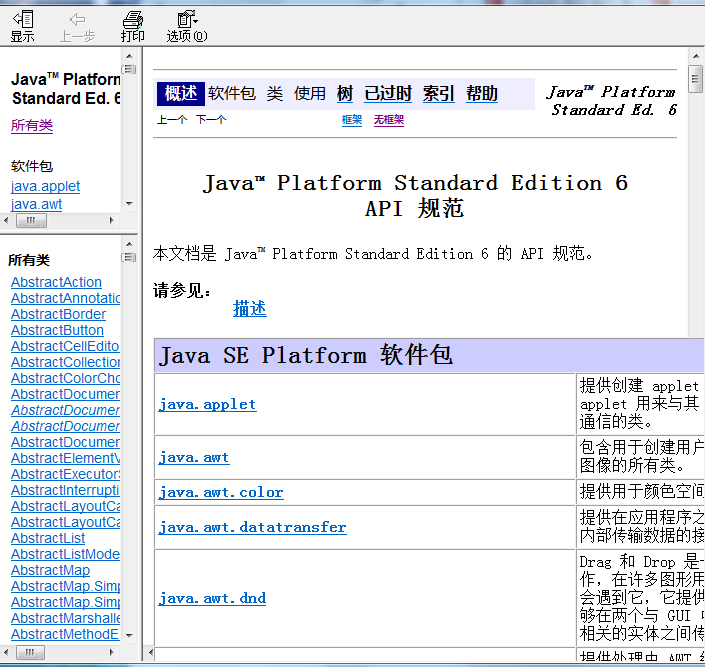Open the AbstractMethodError class link
The image size is (705, 667).
click(65, 634)
